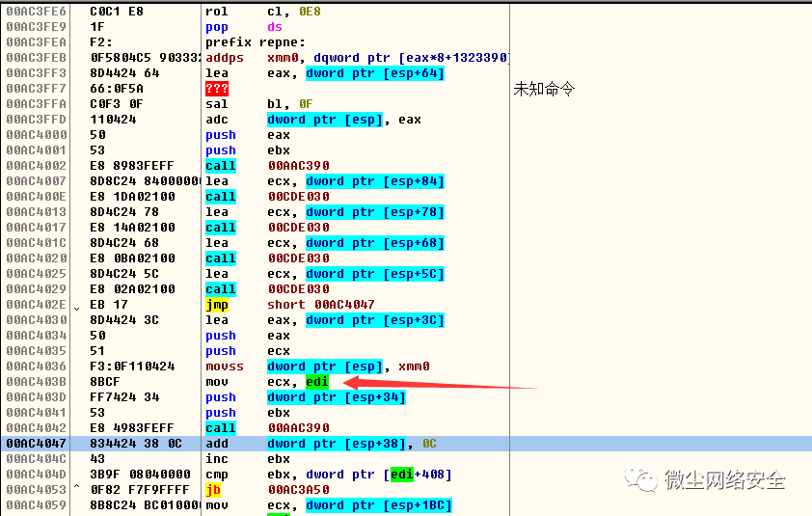The image size is (812, 516).
Task: Select mov ecx, [esp+1BC] instruction
Action: tap(329, 505)
